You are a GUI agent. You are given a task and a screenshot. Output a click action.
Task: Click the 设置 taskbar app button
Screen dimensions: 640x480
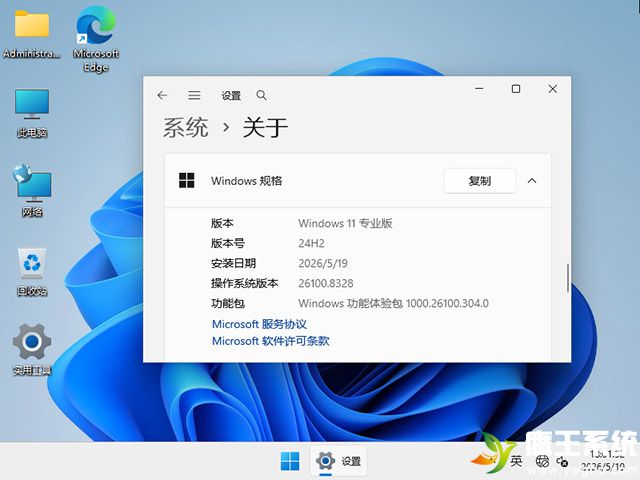(338, 461)
